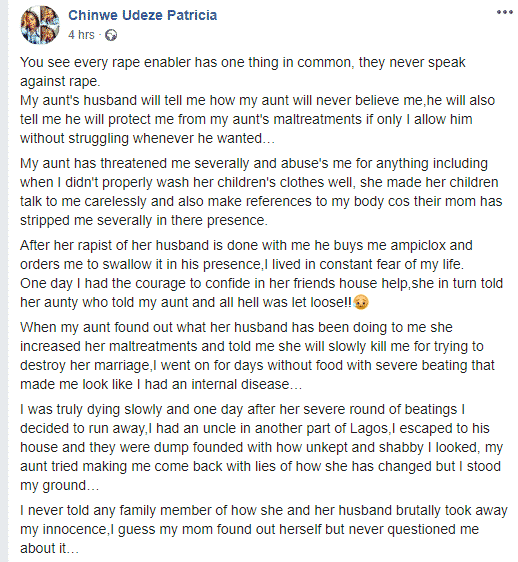
Task: Click the line 'against rape.'
Action: pos(60,81)
